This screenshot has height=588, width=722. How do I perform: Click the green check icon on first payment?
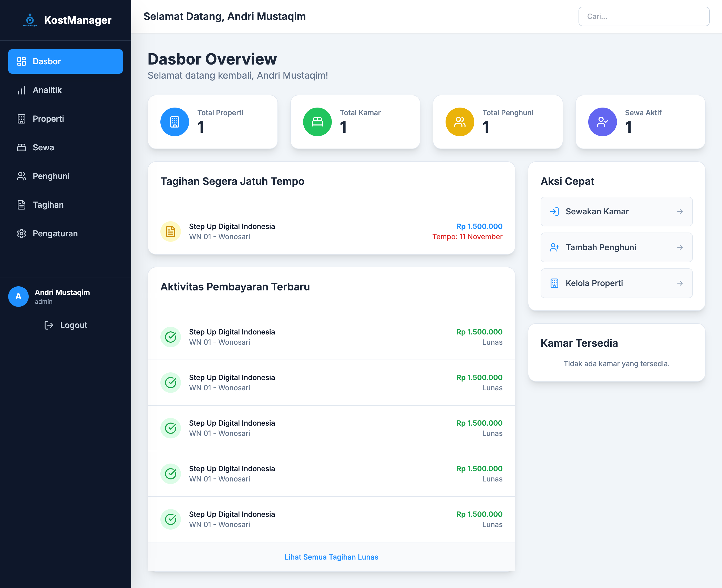click(170, 337)
